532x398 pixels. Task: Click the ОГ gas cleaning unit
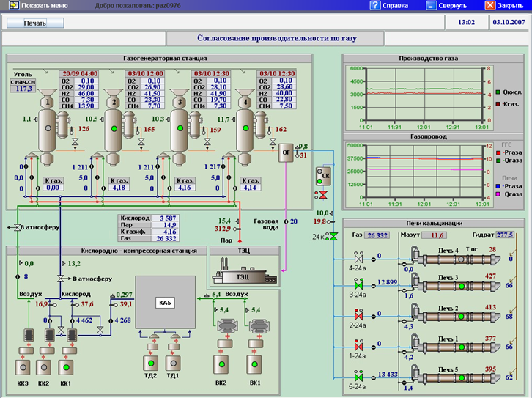pyautogui.click(x=286, y=153)
